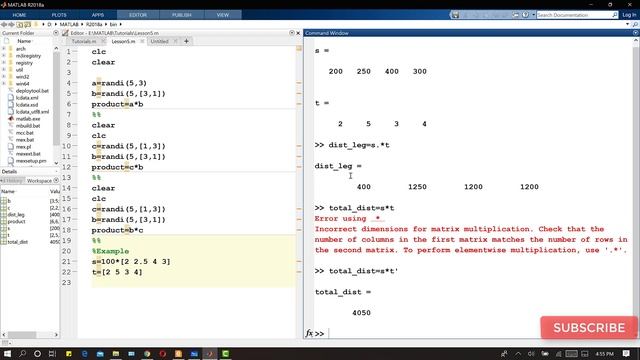Screen dimensions: 640x360
Task: Click the R2018a segment in the path bar
Action: click(x=95, y=24)
